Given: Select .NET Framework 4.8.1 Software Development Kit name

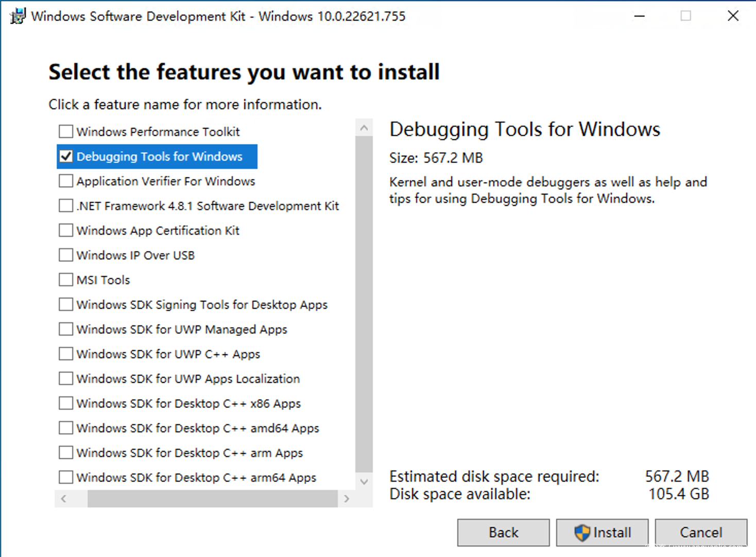Looking at the screenshot, I should tap(208, 206).
